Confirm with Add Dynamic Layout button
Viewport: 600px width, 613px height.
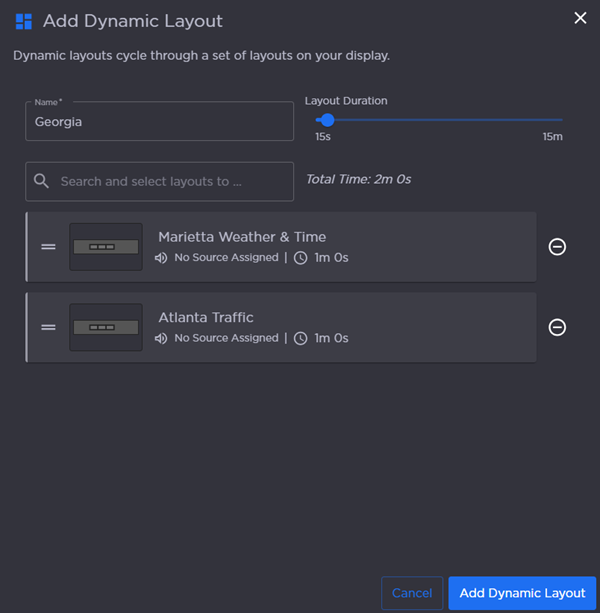[x=522, y=593]
